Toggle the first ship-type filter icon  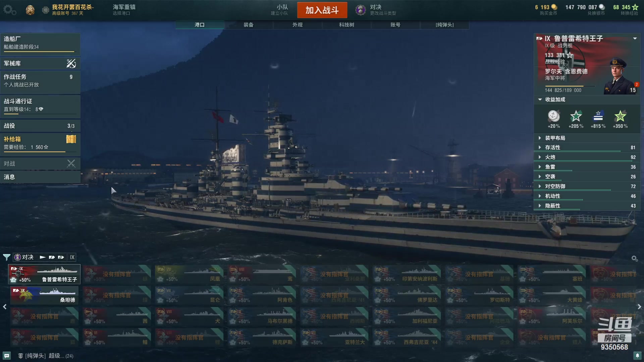tap(43, 257)
